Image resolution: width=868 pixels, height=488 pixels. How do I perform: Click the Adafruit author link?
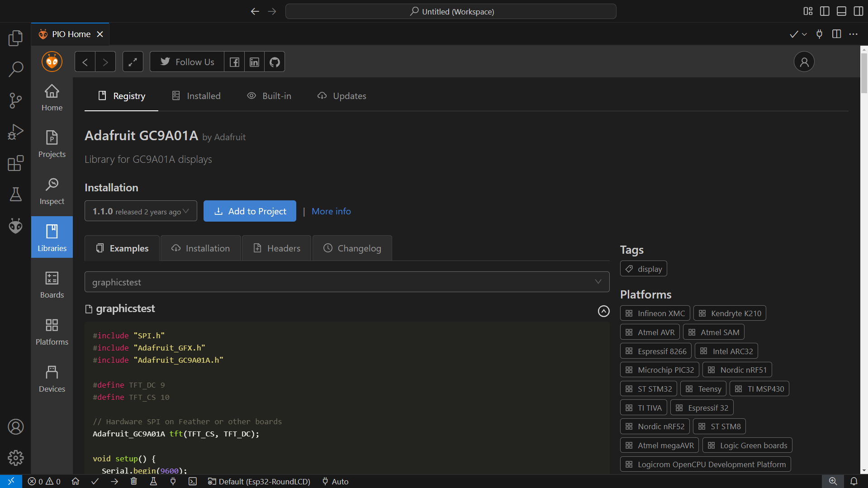coord(230,137)
